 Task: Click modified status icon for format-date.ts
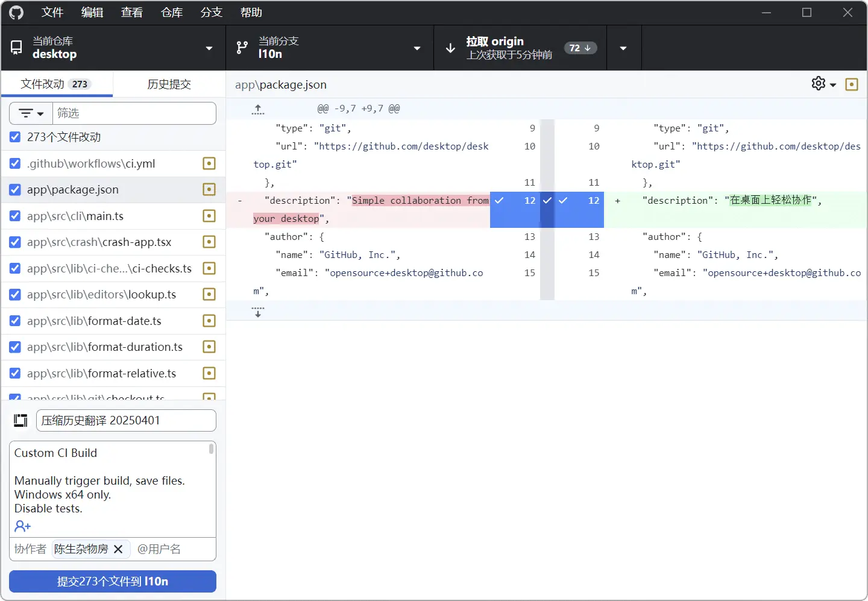(x=209, y=321)
